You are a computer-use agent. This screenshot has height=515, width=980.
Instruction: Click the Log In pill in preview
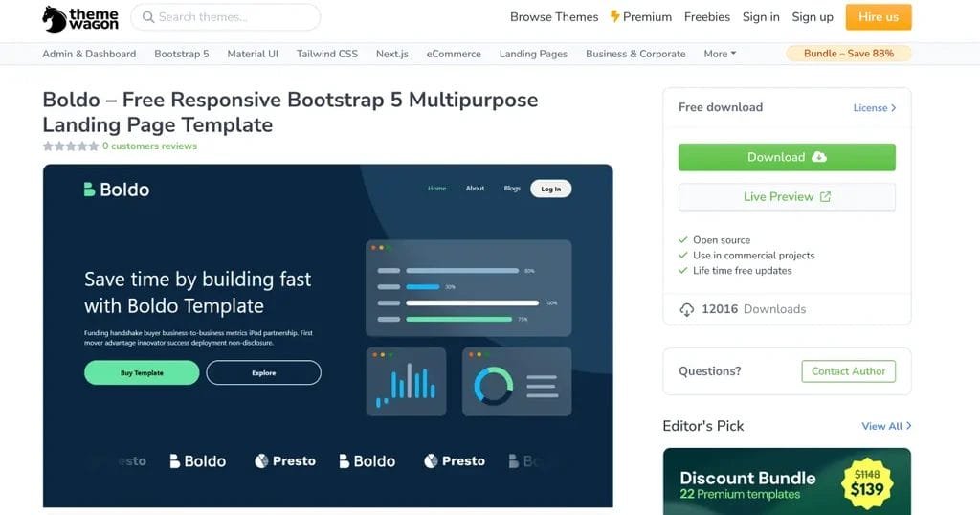pos(550,189)
